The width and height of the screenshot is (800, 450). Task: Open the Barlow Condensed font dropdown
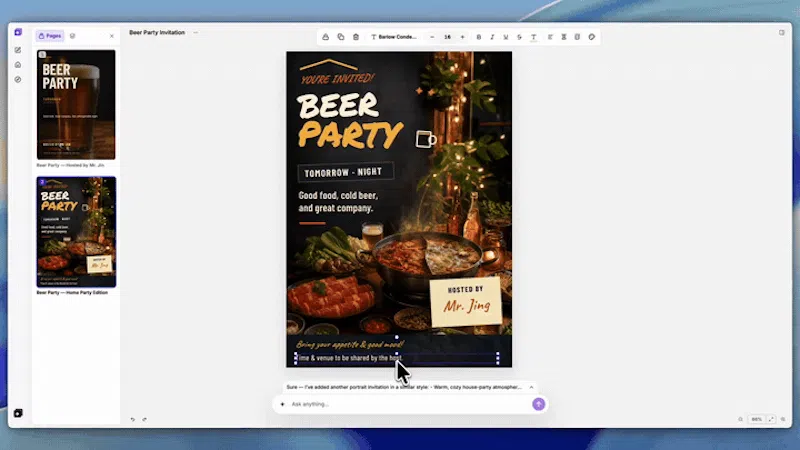(394, 37)
